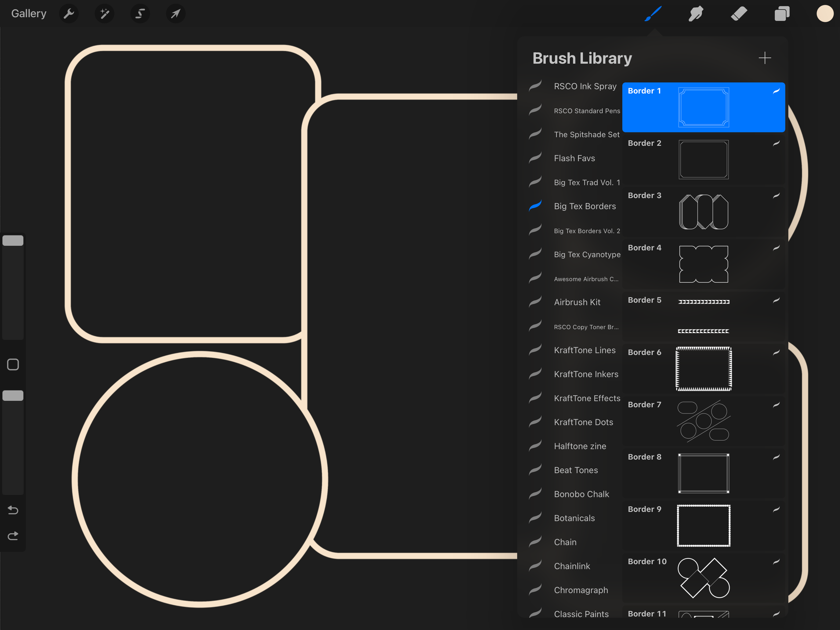Open the active color swatch
The width and height of the screenshot is (840, 630).
(825, 14)
